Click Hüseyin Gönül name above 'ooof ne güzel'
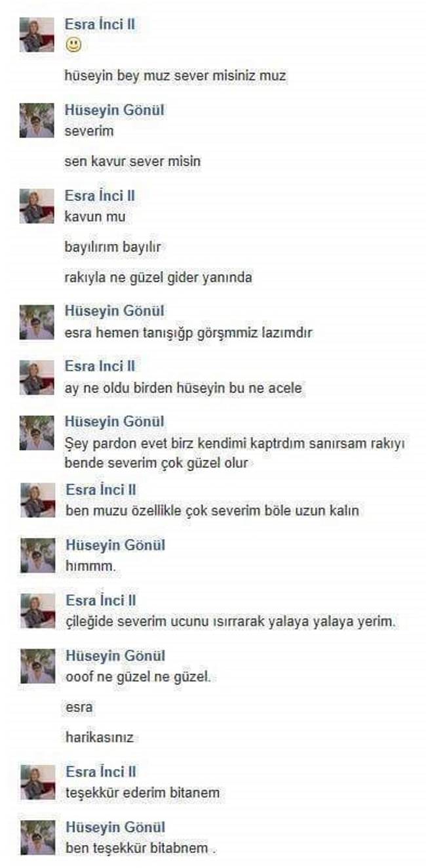 coord(114,656)
